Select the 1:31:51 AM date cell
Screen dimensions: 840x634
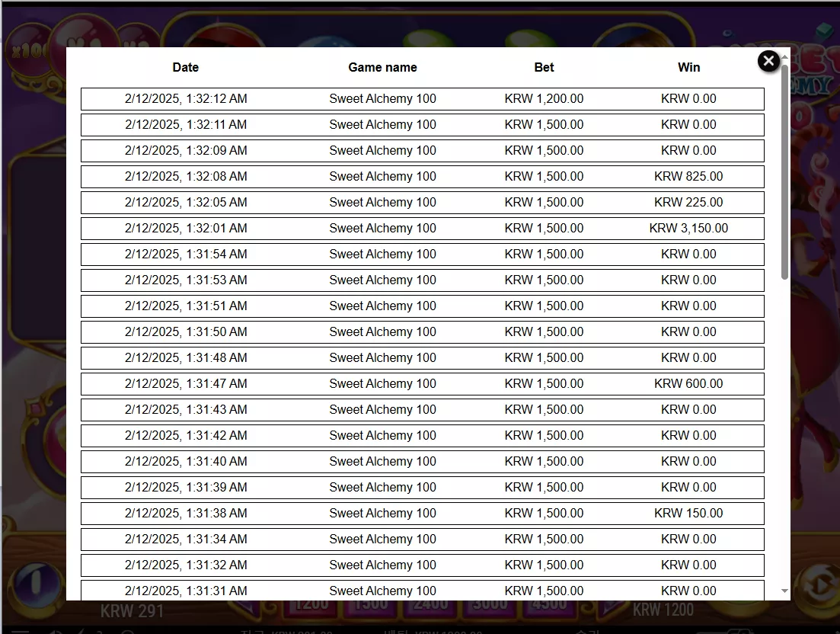[186, 306]
